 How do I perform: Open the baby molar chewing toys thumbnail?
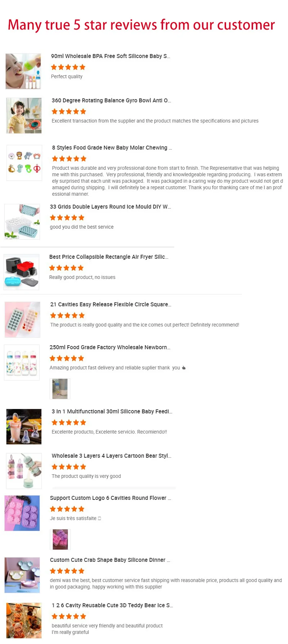[x=24, y=163]
